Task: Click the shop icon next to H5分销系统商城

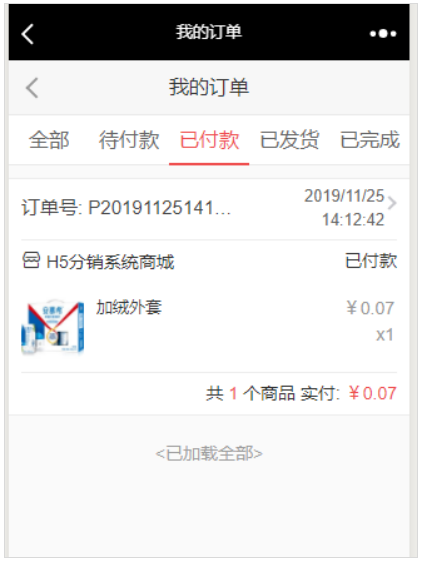Action: (x=31, y=261)
